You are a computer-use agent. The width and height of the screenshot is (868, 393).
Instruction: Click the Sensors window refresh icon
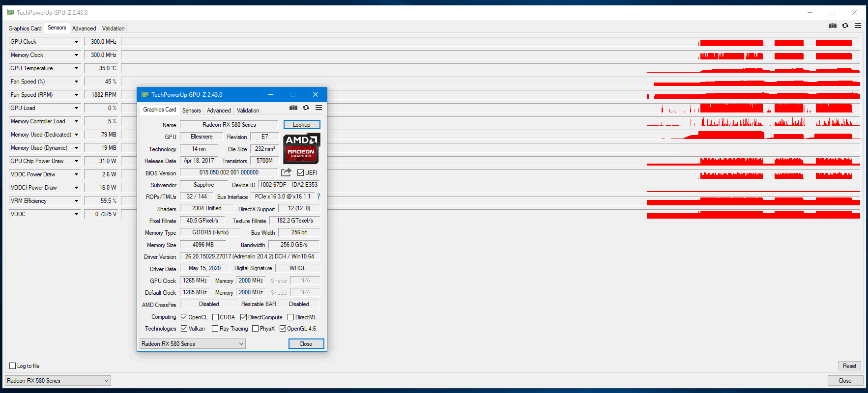pyautogui.click(x=845, y=26)
